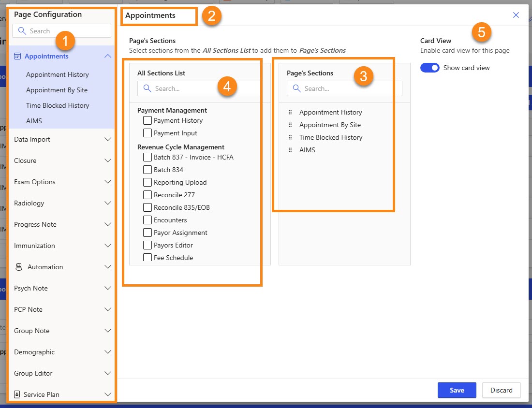Collapse the Appointments section
This screenshot has width=532, height=408.
coord(108,56)
